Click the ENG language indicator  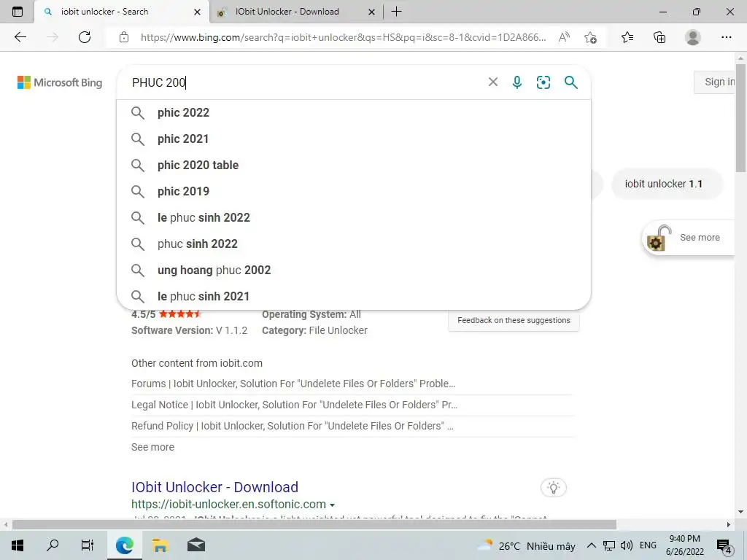click(x=648, y=545)
